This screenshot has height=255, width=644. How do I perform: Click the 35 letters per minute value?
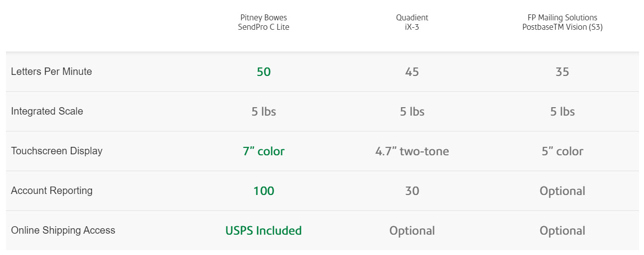(563, 72)
